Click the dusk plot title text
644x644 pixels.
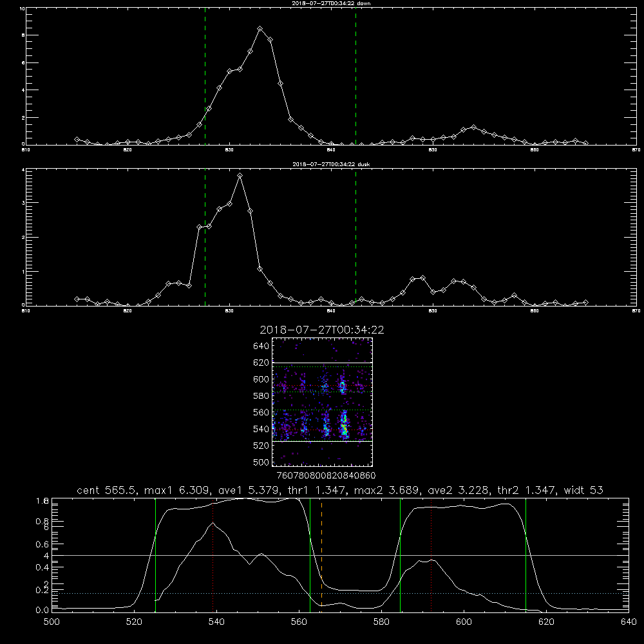331,164
